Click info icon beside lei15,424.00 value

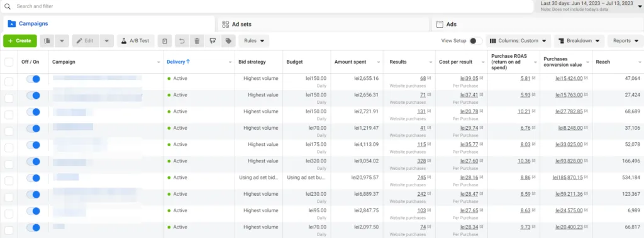click(586, 78)
